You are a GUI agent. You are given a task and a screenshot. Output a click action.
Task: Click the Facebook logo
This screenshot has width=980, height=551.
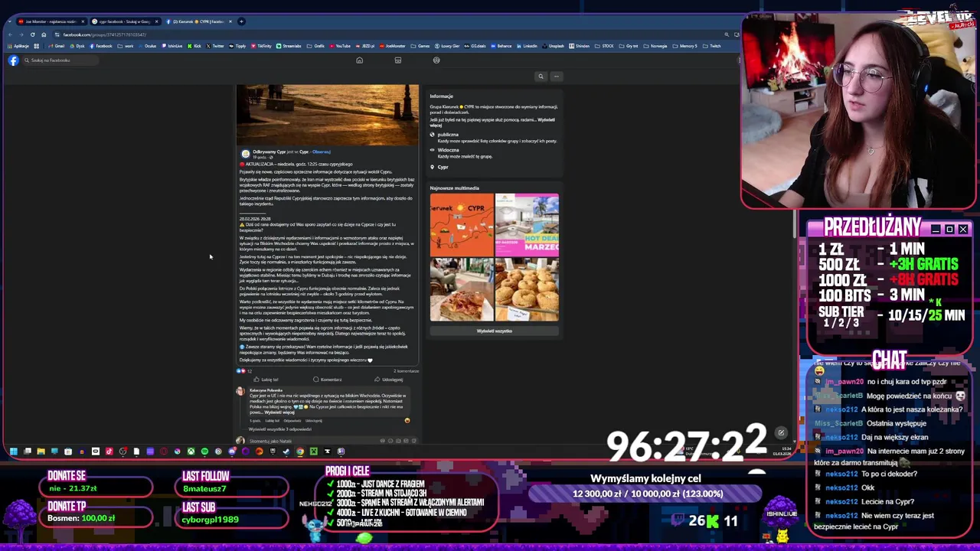13,60
